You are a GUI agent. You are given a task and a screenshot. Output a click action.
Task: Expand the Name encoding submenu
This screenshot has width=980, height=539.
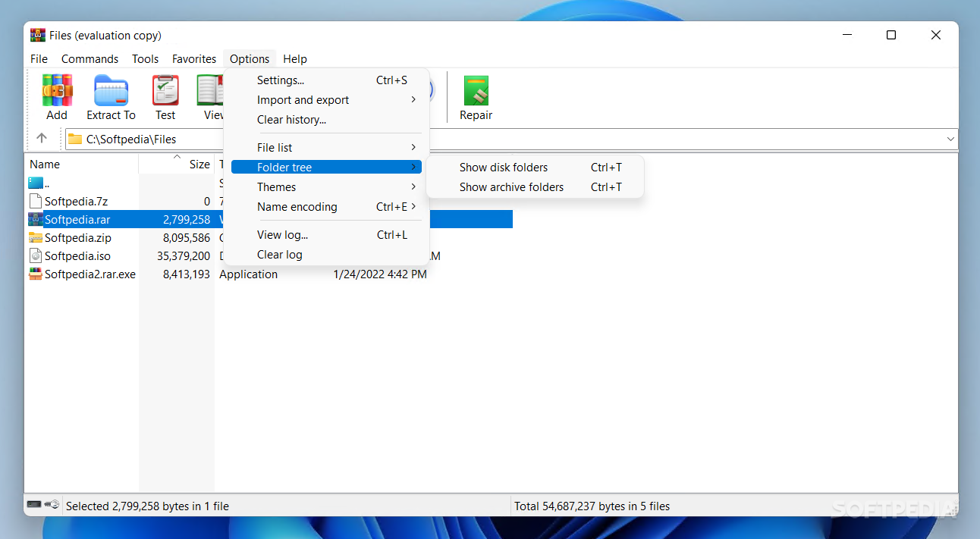click(x=413, y=206)
